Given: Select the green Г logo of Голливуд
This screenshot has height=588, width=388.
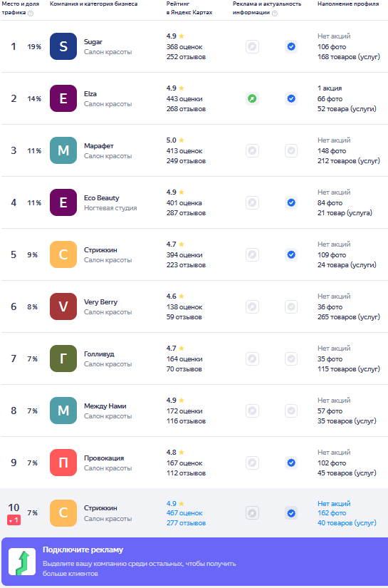Looking at the screenshot, I should coord(63,359).
